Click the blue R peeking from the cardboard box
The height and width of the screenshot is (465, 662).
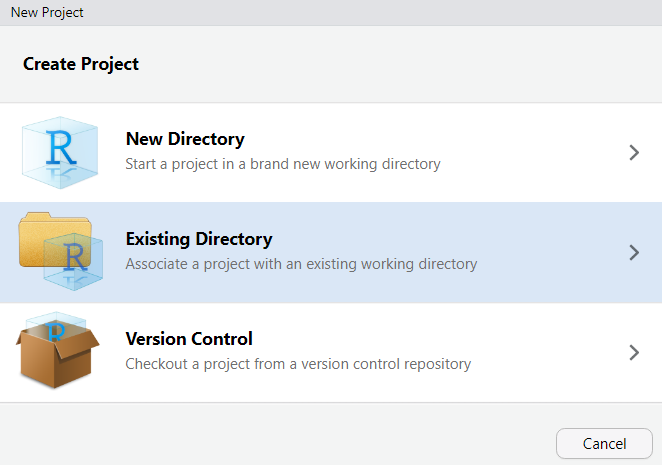(58, 330)
